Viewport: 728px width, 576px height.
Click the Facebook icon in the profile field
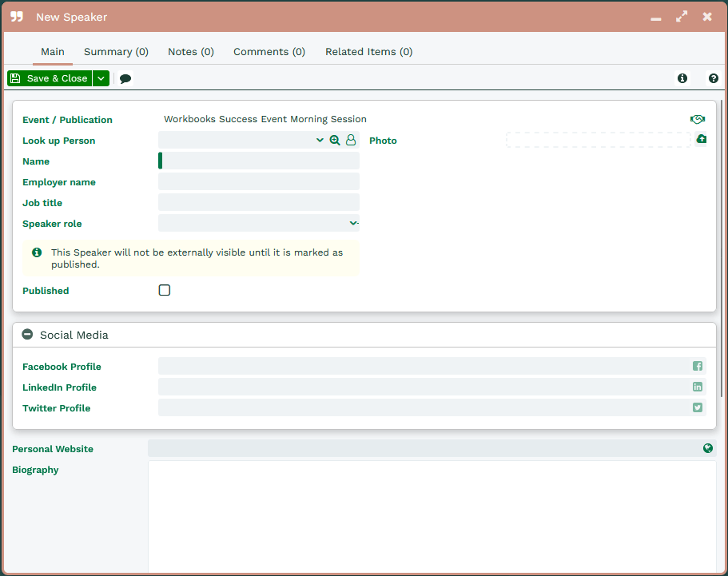(x=697, y=366)
